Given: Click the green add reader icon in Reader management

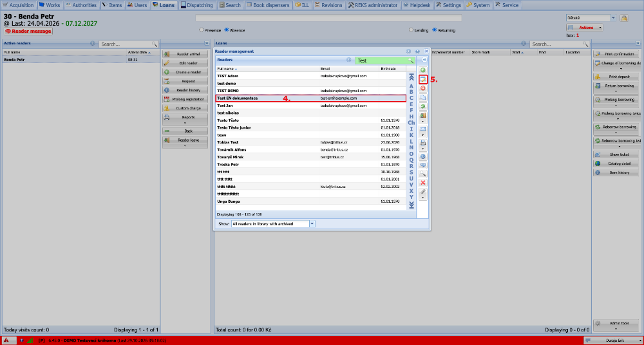Looking at the screenshot, I should [x=422, y=70].
